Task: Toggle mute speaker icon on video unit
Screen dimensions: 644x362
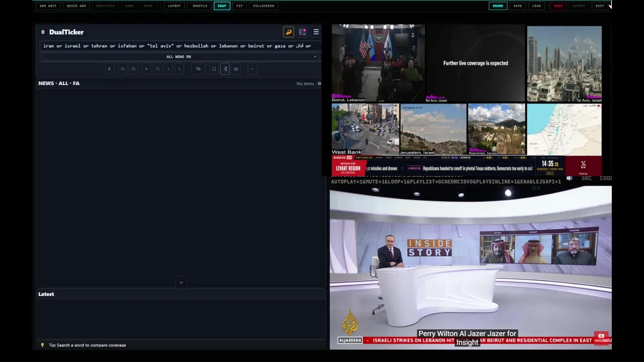Action: click(x=570, y=178)
